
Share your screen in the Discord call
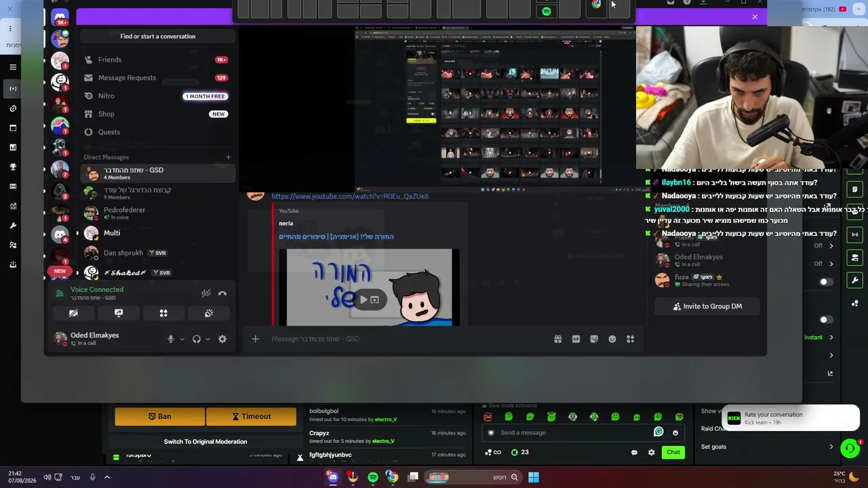[x=119, y=313]
